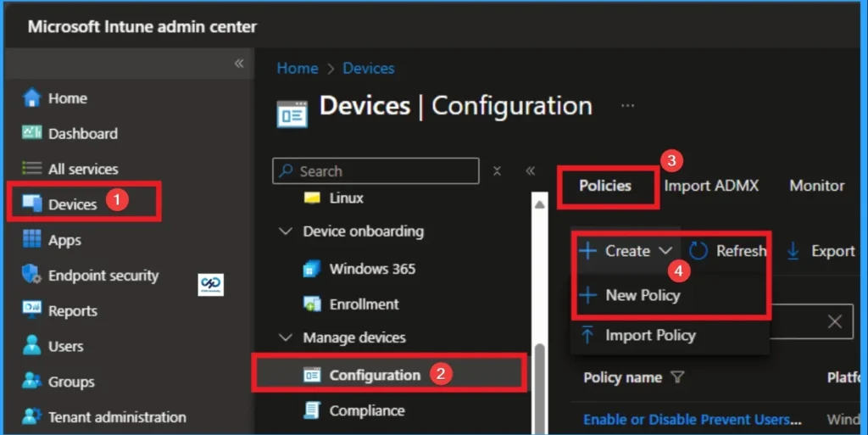
Task: Select Compliance in Manage devices
Action: [367, 410]
